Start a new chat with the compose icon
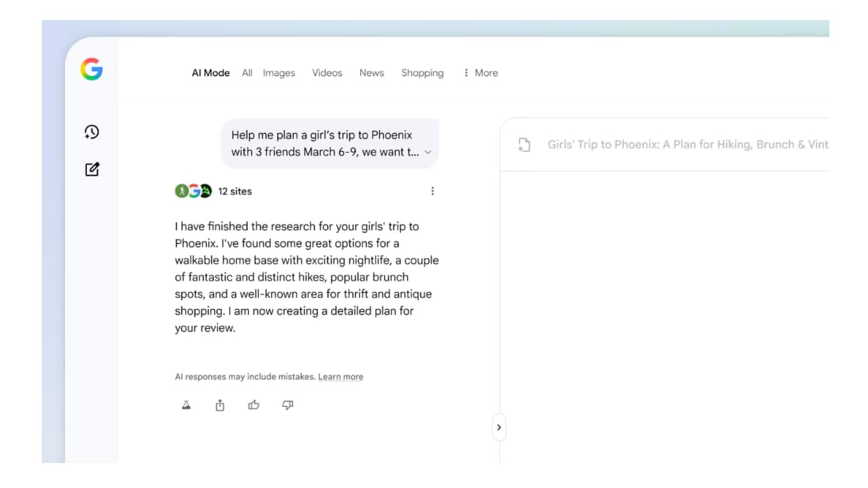868x488 pixels. click(92, 169)
